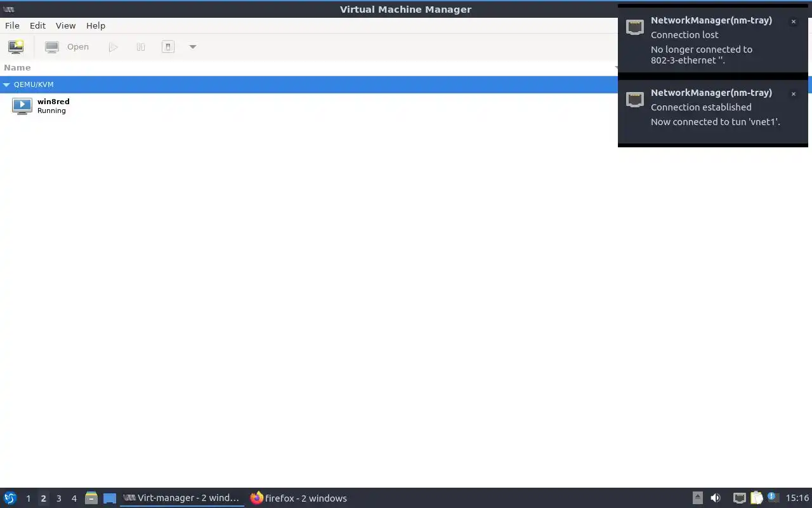Click the Connection lost notification network icon

click(x=635, y=27)
